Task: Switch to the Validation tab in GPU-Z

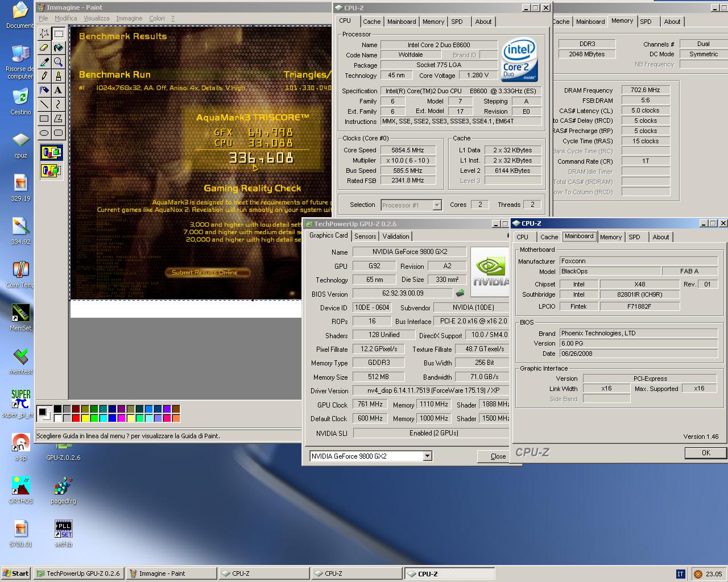Action: (396, 236)
